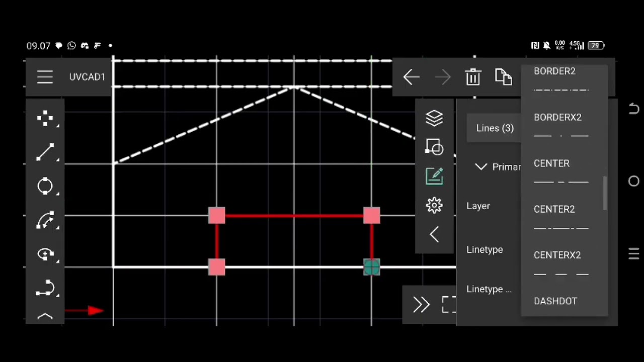Copy selection with the copy icon
This screenshot has width=644, height=362.
click(x=504, y=77)
